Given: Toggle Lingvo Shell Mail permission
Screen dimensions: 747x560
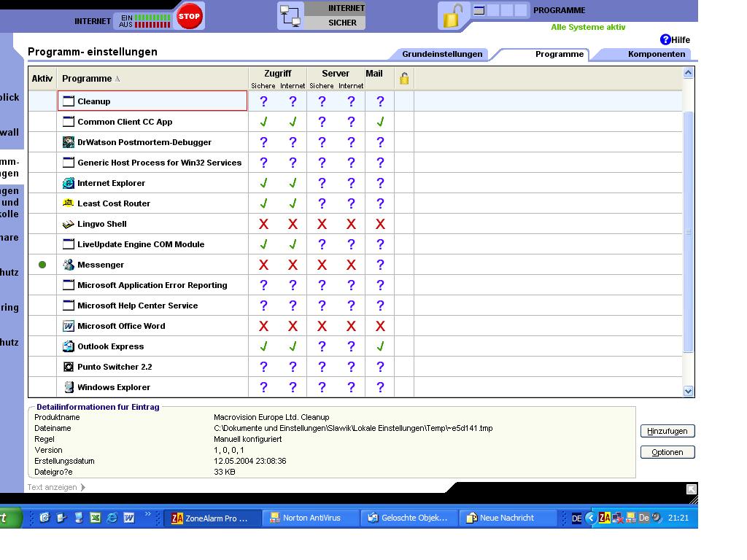Looking at the screenshot, I should pos(380,224).
